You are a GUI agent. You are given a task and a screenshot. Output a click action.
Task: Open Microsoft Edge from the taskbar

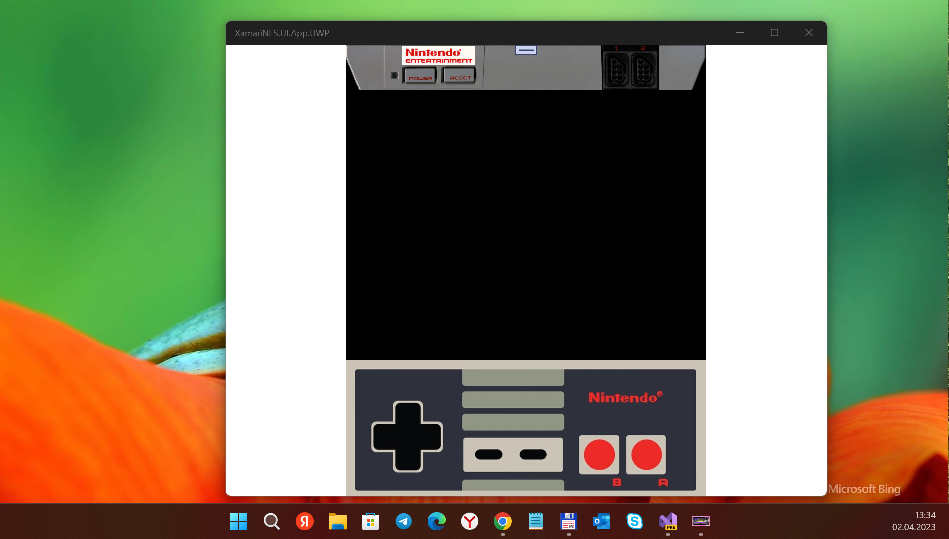436,521
